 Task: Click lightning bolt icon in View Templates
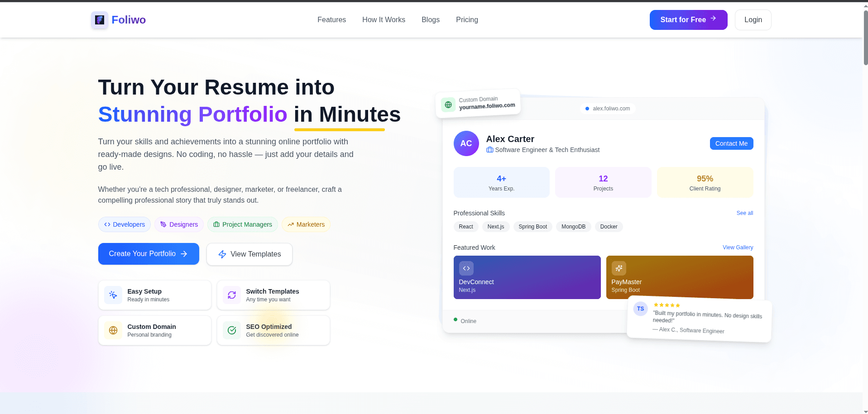click(222, 254)
